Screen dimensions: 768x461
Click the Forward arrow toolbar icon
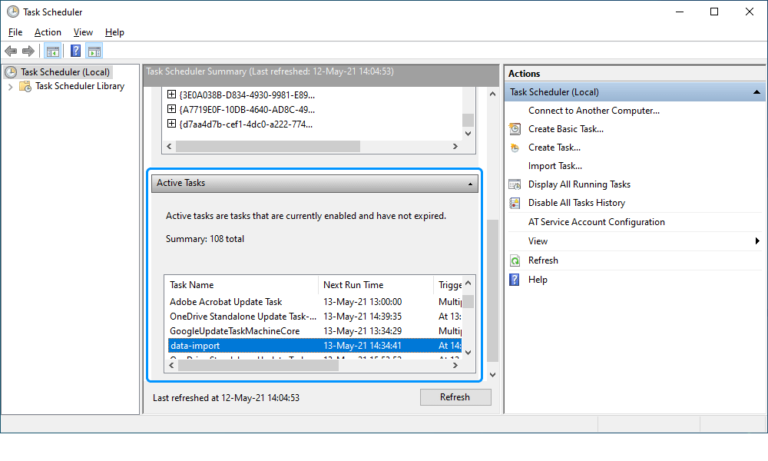[x=28, y=51]
